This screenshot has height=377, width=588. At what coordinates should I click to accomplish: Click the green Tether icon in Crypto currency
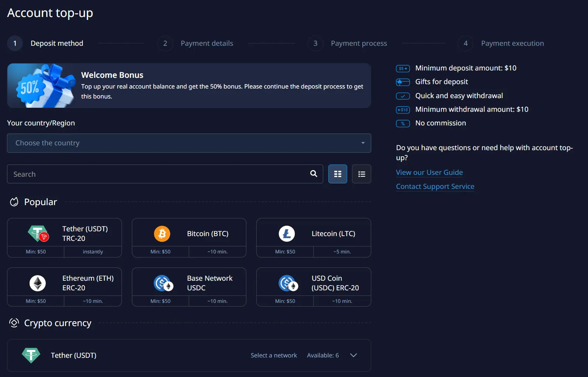pos(31,355)
